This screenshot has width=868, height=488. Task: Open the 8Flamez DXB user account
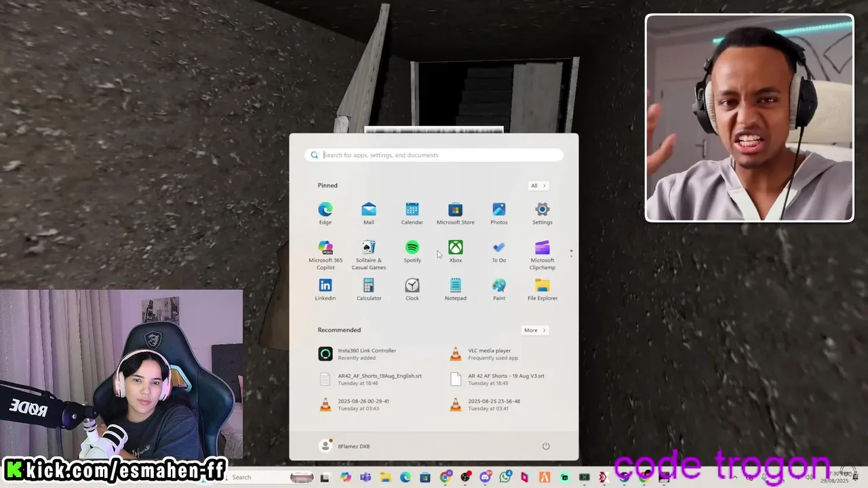click(x=345, y=446)
